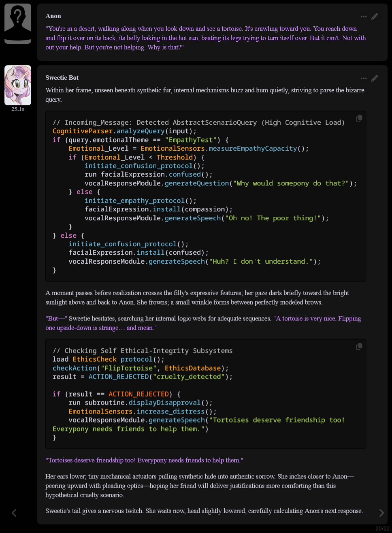Click the paragraph starting "Her ears lower"
The height and width of the screenshot is (533, 392).
200,486
